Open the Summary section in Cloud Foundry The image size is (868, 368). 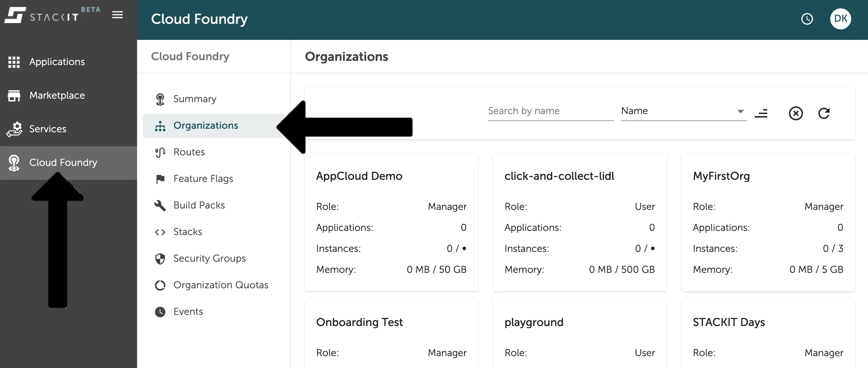(195, 99)
